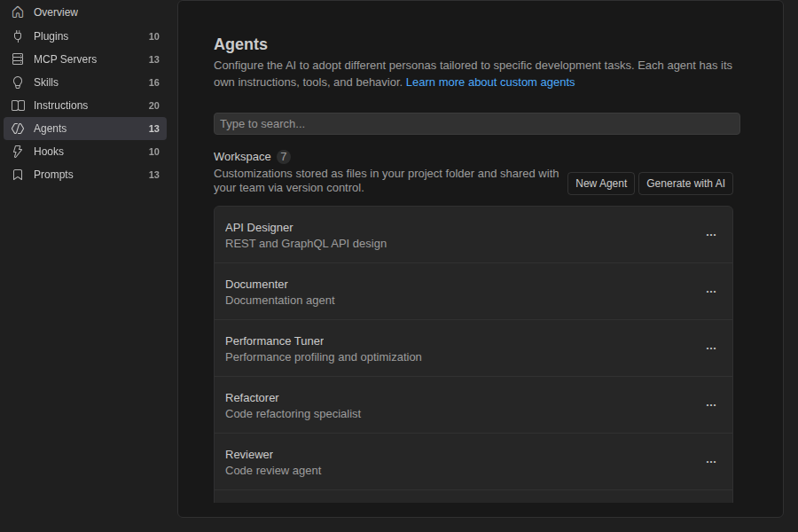Click the Overview home icon

(x=18, y=12)
